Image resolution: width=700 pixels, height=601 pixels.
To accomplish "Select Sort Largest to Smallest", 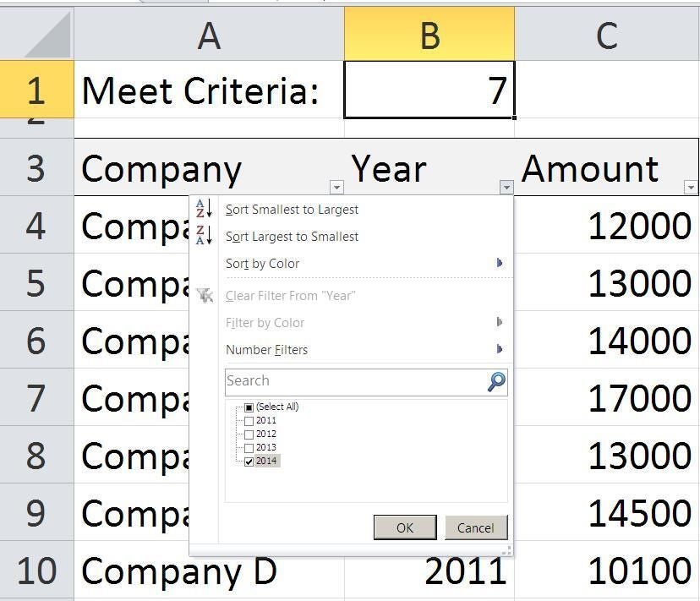I will pyautogui.click(x=292, y=237).
